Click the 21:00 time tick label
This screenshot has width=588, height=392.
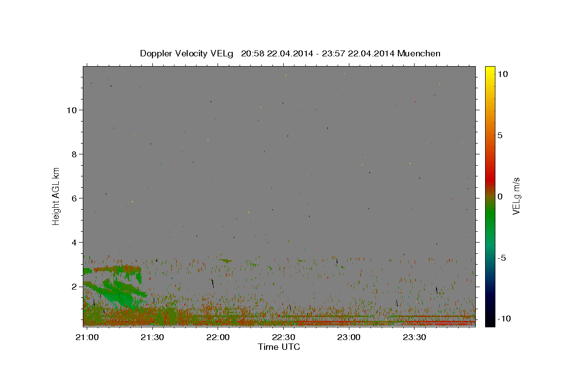(x=87, y=338)
